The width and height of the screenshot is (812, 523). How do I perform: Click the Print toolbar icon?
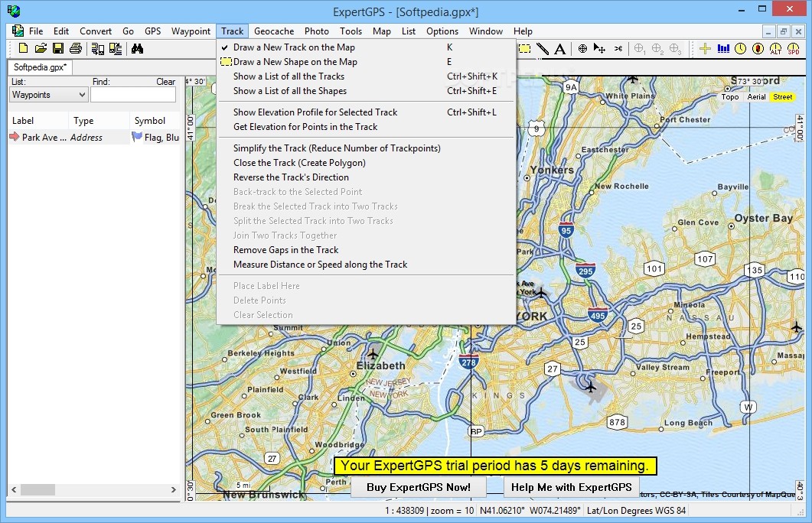tap(76, 49)
